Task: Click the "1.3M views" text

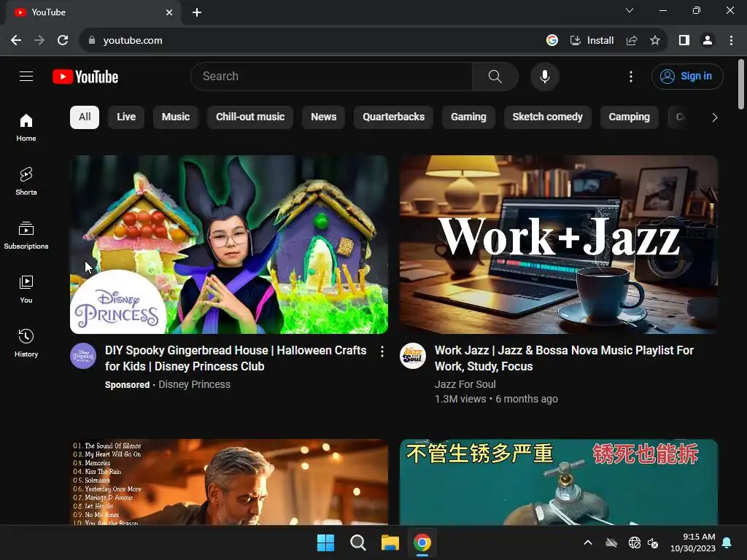Action: pos(460,399)
